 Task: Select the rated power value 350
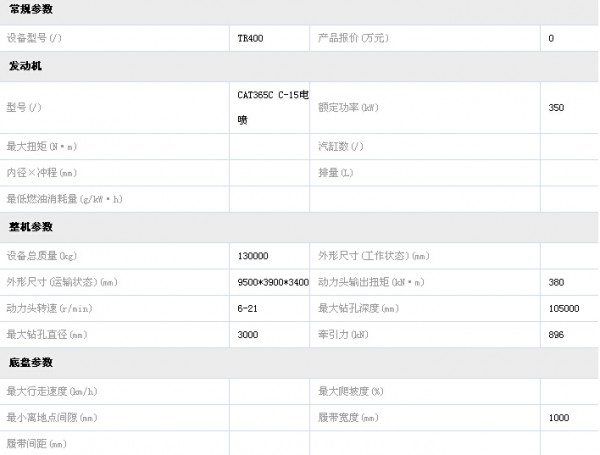[557, 107]
